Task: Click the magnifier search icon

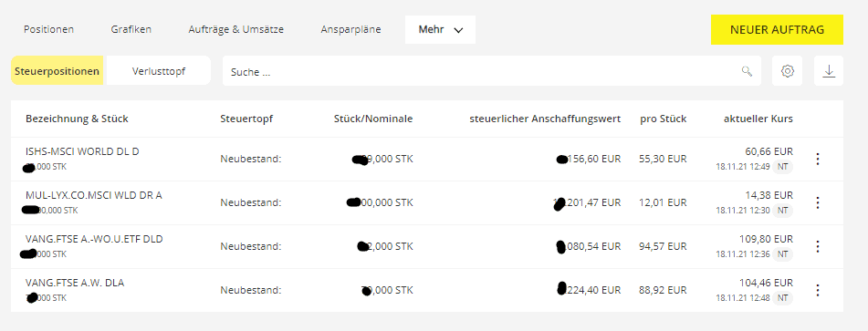Action: pos(747,71)
